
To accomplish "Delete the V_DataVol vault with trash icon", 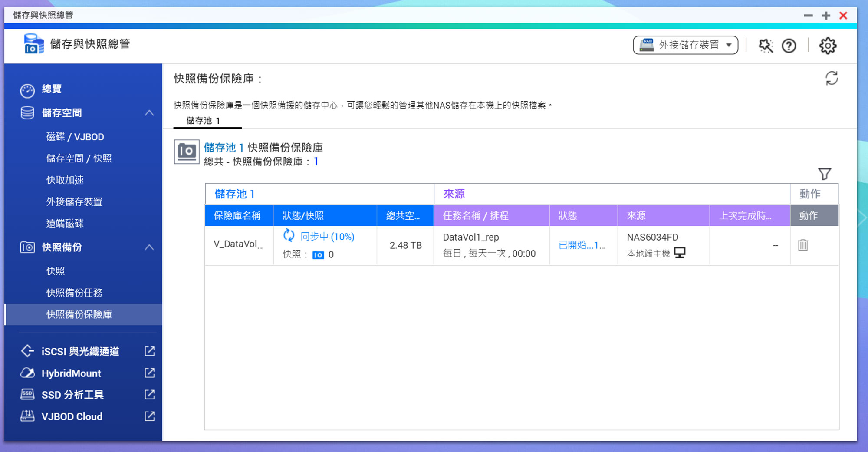I will point(803,245).
